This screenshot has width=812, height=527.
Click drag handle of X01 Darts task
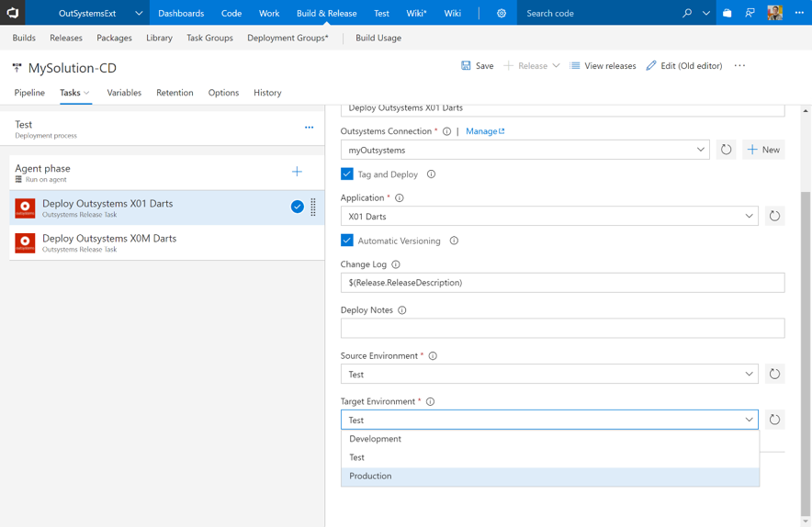click(x=313, y=207)
